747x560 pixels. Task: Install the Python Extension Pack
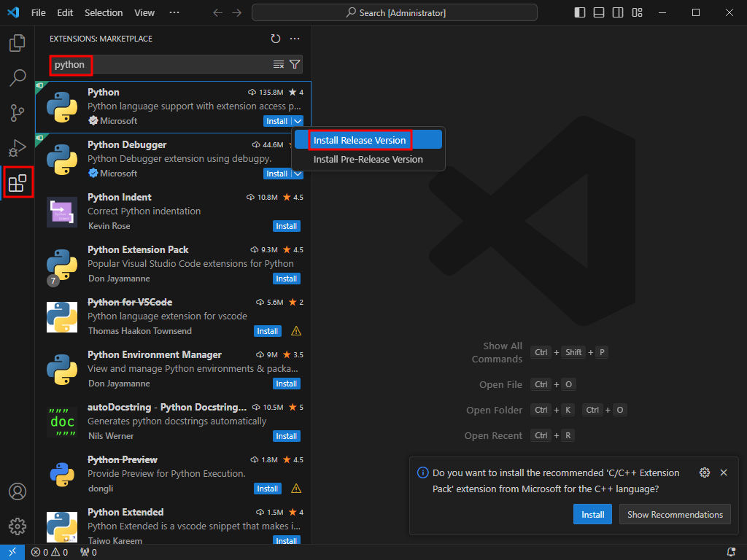click(286, 279)
